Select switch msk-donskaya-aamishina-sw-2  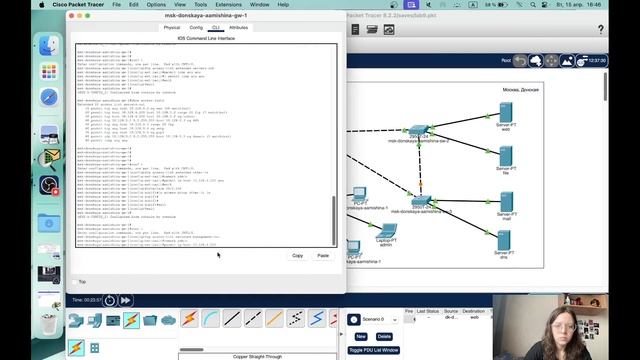(x=419, y=130)
